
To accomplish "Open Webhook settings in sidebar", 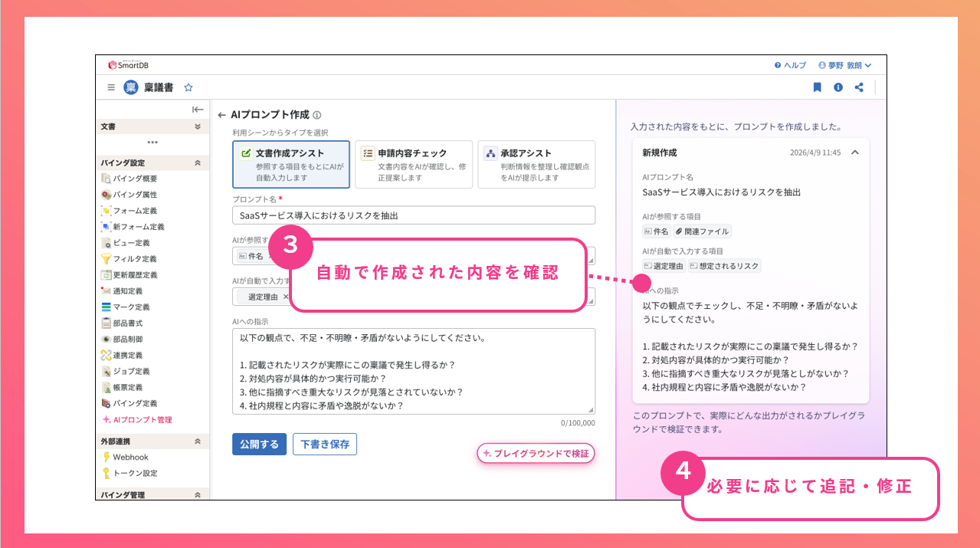I will 125,458.
